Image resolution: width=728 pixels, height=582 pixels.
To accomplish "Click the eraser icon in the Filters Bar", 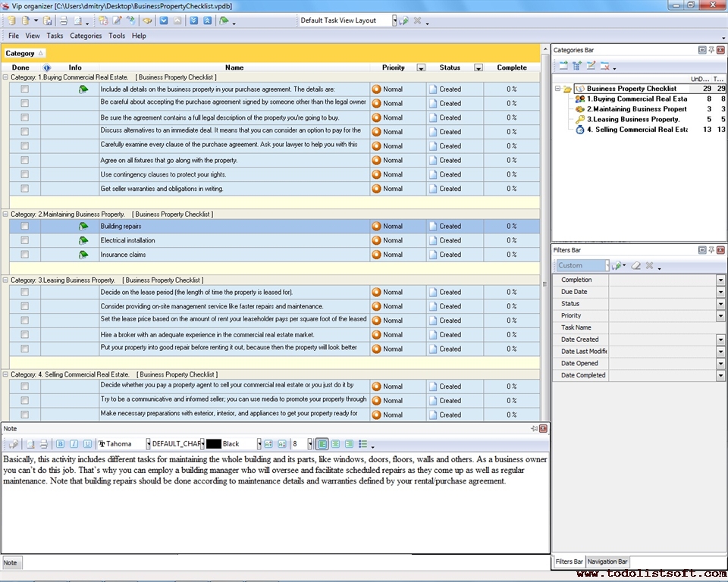I will pos(636,266).
